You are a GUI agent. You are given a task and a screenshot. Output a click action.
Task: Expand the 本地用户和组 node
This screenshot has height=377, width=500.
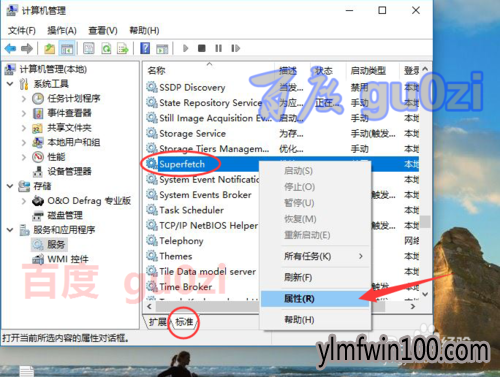coord(24,143)
